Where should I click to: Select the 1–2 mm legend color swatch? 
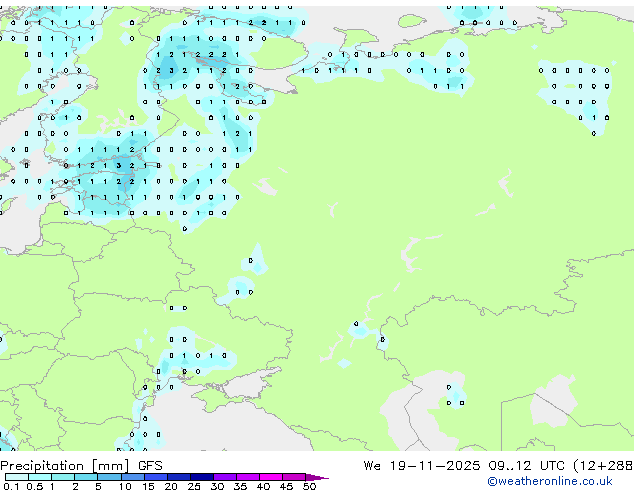pos(63,477)
